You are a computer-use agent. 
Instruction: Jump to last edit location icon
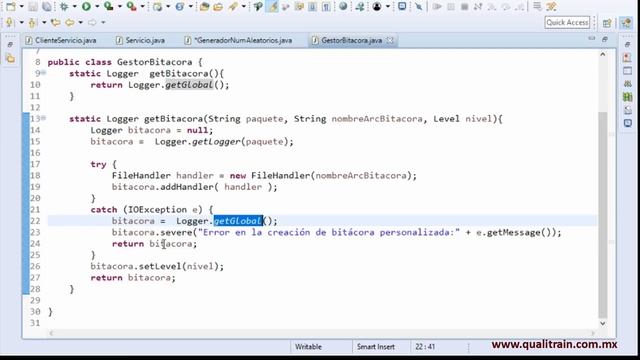click(x=55, y=22)
